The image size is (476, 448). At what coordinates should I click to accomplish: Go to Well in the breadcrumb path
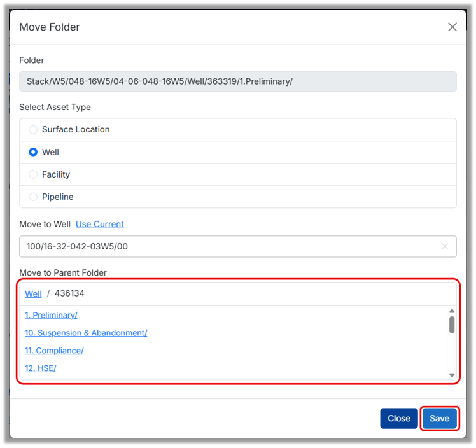(x=33, y=293)
